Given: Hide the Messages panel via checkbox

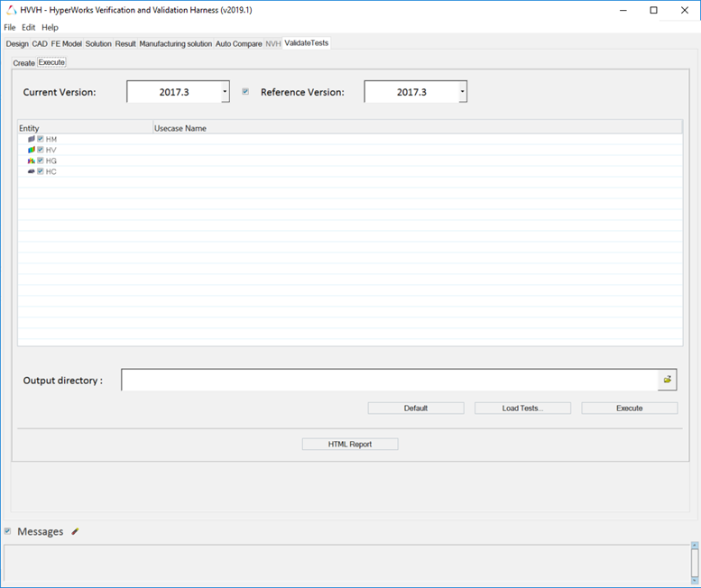Looking at the screenshot, I should [x=8, y=531].
